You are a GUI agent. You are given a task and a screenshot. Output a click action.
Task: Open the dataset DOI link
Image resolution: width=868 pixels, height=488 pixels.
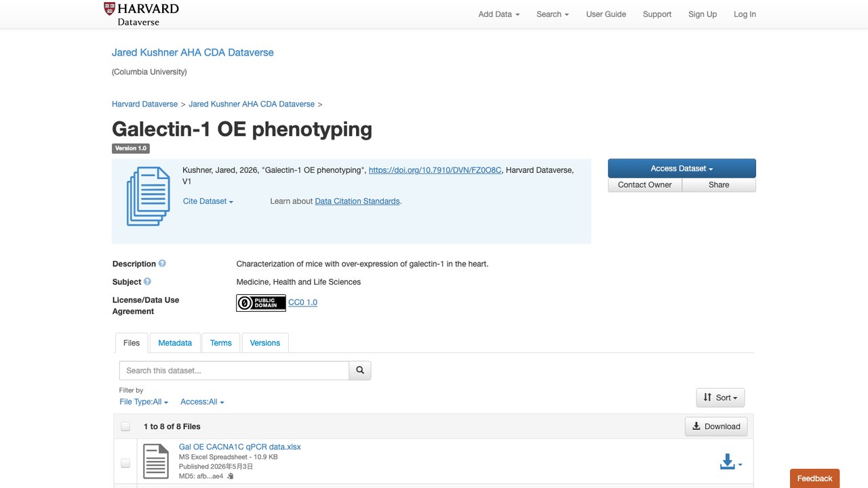click(x=435, y=170)
